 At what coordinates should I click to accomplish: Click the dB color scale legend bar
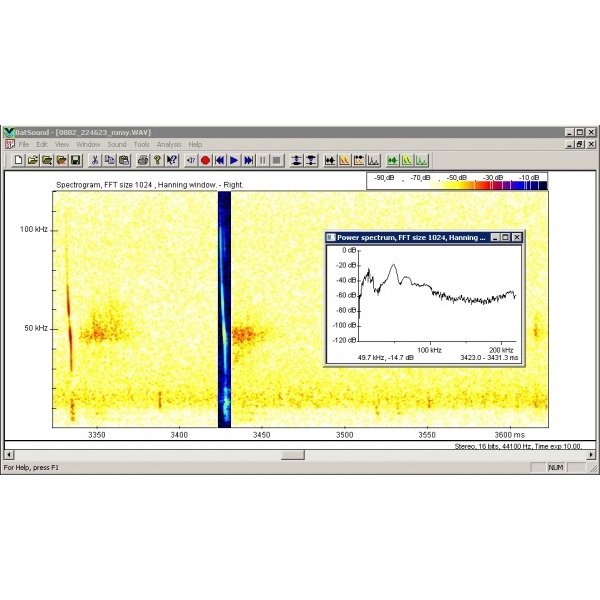pos(458,185)
